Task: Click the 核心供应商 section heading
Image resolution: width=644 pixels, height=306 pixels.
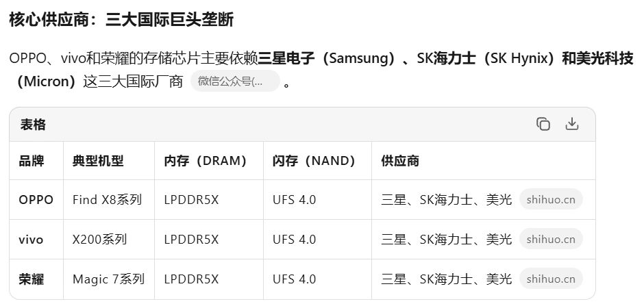Action: [x=121, y=19]
